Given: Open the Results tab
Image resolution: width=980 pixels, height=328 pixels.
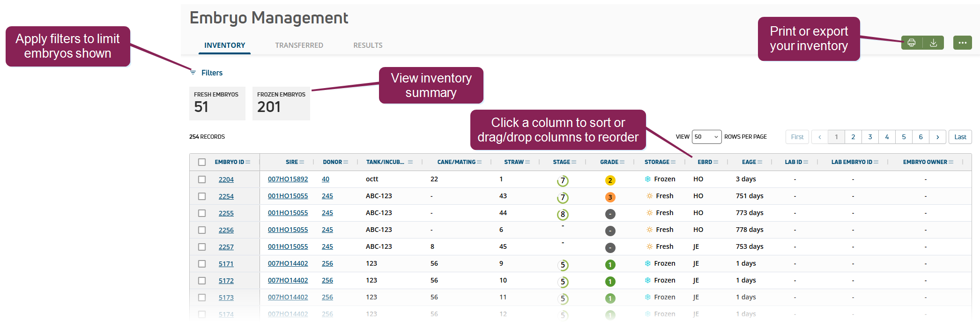Looking at the screenshot, I should pyautogui.click(x=368, y=45).
